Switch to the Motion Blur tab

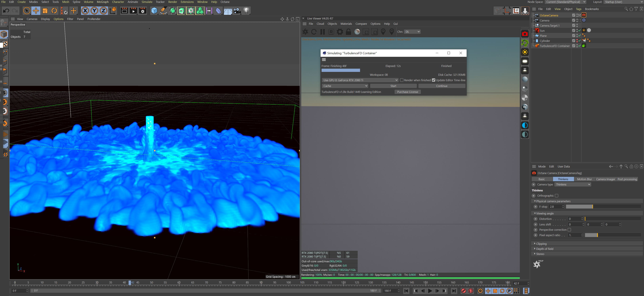pyautogui.click(x=584, y=179)
